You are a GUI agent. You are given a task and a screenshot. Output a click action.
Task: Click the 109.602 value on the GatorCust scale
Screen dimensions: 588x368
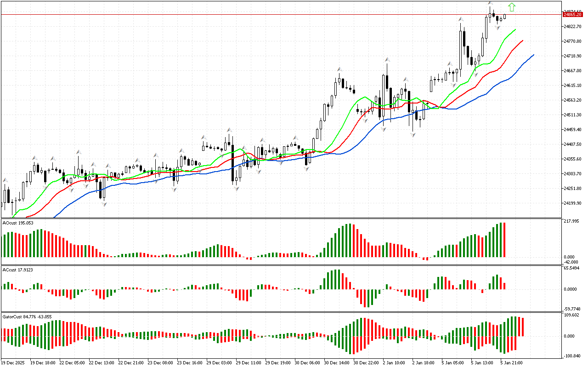point(571,315)
